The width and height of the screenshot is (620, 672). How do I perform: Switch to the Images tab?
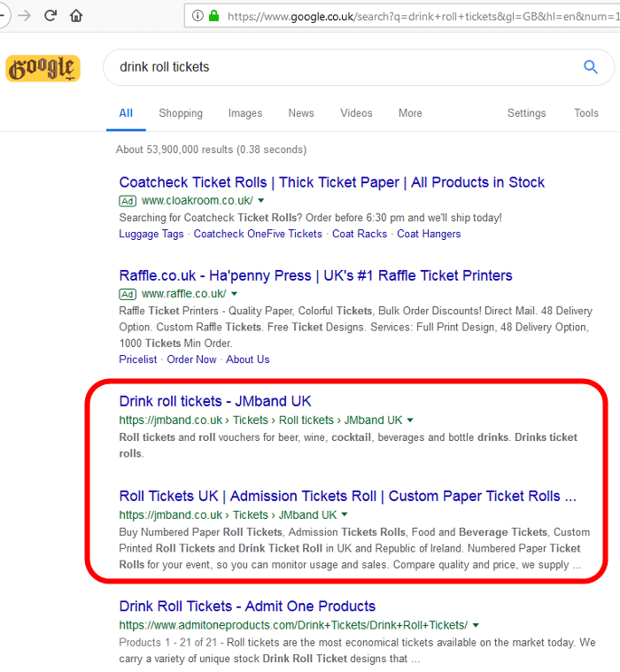(245, 113)
